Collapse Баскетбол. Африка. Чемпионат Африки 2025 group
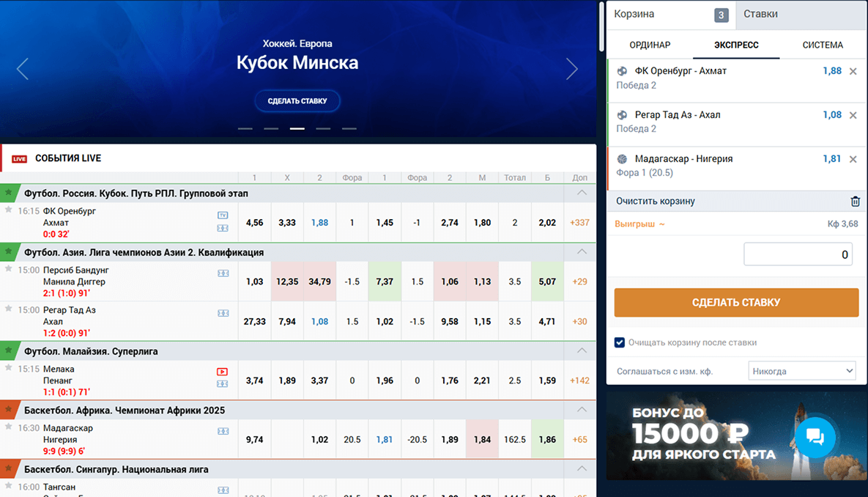 pos(582,410)
